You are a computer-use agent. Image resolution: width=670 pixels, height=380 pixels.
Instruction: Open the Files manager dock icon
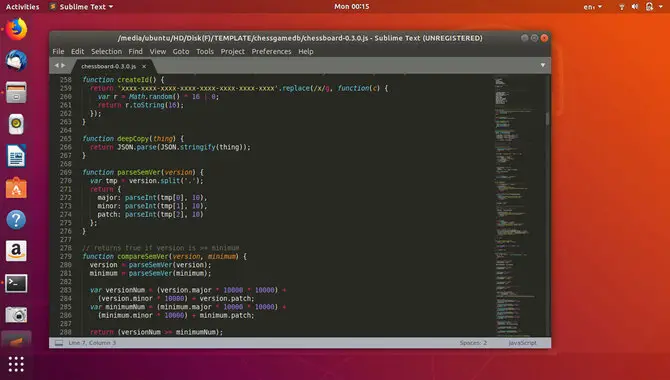coord(16,92)
